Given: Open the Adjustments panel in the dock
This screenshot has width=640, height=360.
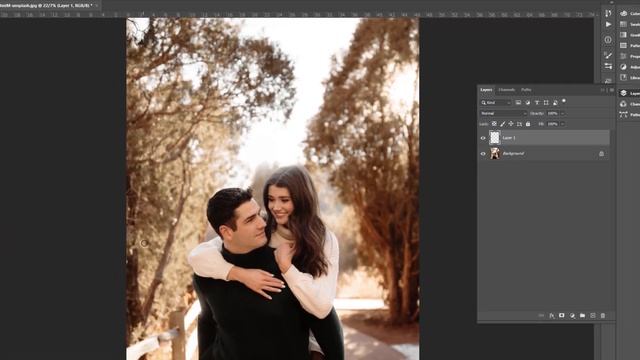Looking at the screenshot, I should pos(629,67).
